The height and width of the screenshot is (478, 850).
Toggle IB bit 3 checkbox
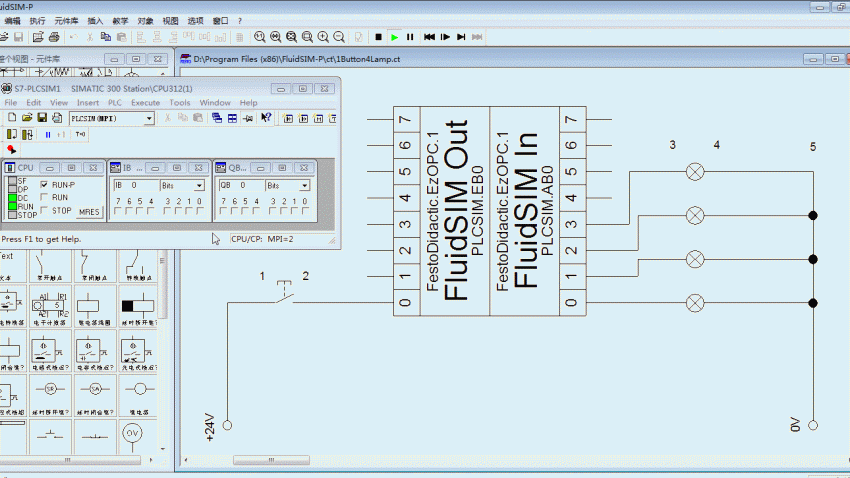(x=168, y=211)
